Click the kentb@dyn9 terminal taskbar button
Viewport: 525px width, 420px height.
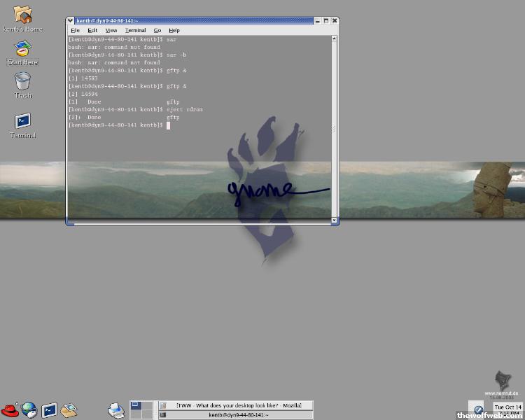pos(234,415)
